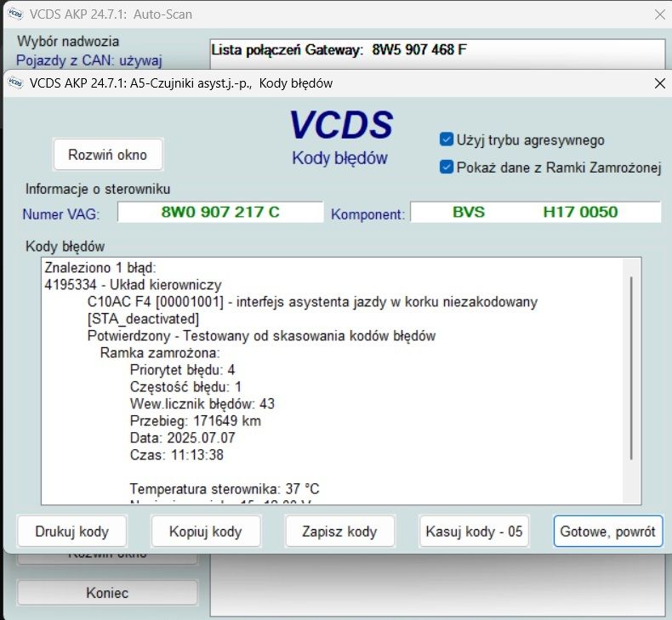The image size is (672, 620).
Task: Click the Częstość błędu: 1 line
Action: 185,387
